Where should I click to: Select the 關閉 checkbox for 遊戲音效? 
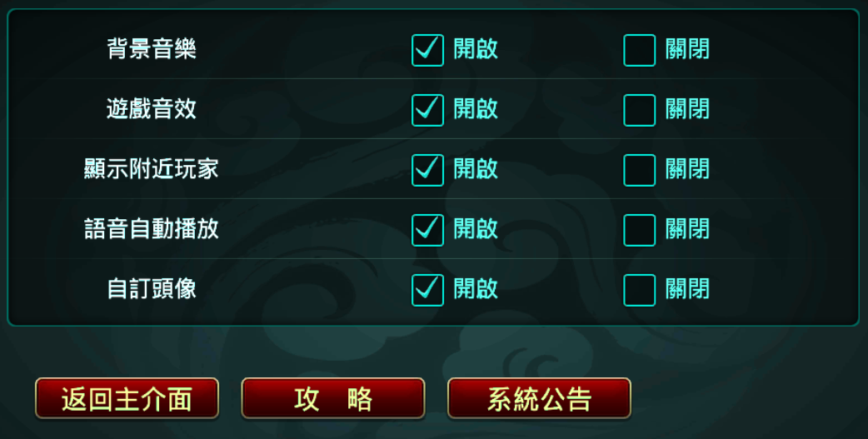tap(639, 110)
